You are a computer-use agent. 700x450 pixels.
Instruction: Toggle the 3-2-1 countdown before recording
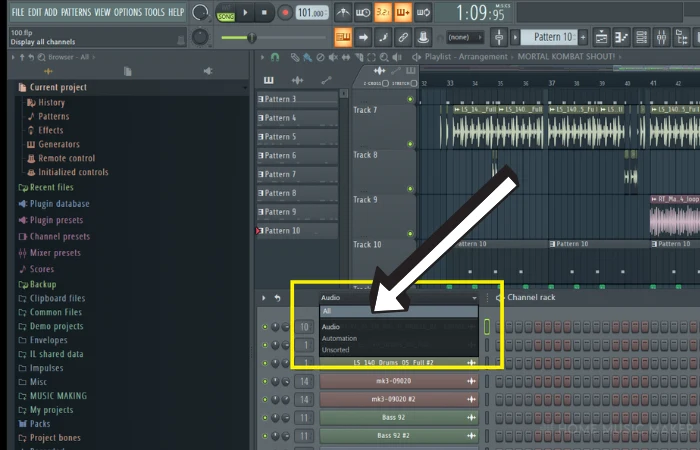click(383, 12)
